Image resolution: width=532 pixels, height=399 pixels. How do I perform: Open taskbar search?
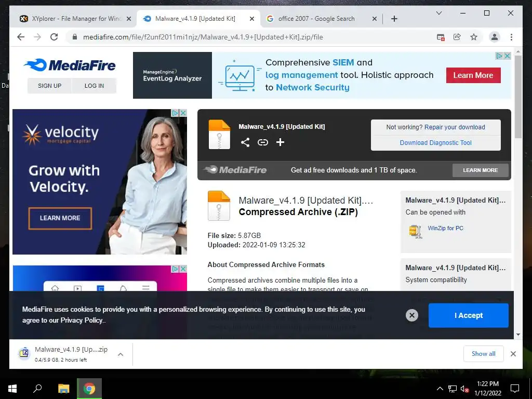[37, 389]
